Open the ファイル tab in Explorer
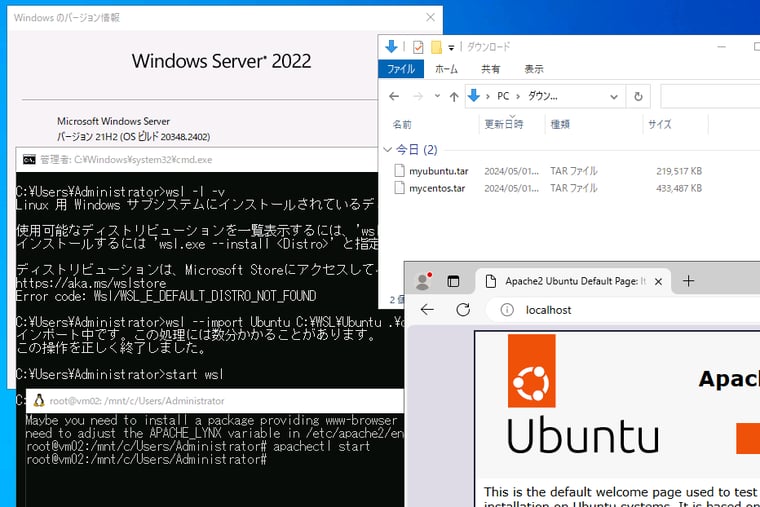 400,69
